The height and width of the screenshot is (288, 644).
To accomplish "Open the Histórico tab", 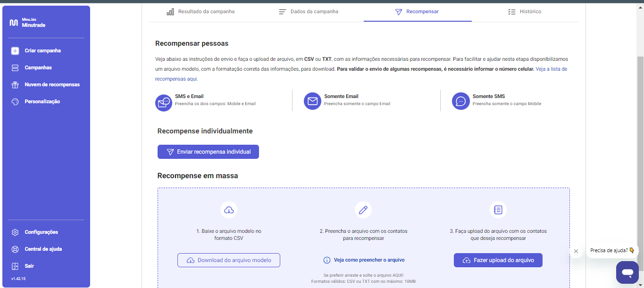I will click(525, 12).
